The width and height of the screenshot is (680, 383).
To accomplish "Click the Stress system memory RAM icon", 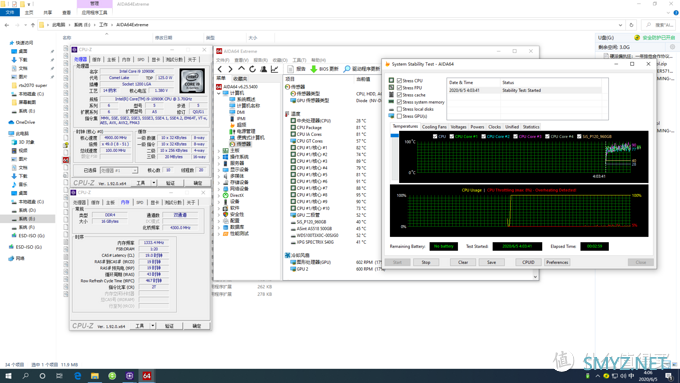I will 391,102.
